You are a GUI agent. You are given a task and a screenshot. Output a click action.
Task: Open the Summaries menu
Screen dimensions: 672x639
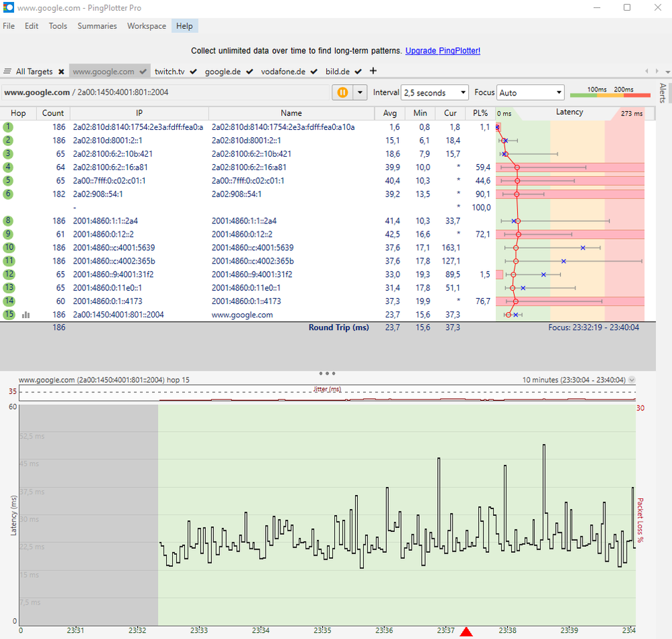pyautogui.click(x=97, y=26)
